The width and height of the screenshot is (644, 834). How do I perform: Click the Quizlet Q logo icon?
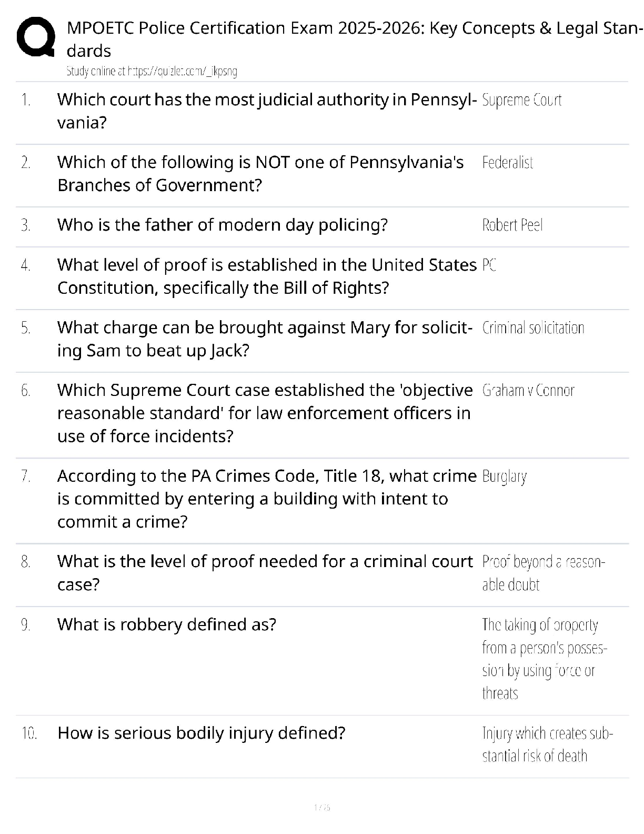click(x=36, y=38)
